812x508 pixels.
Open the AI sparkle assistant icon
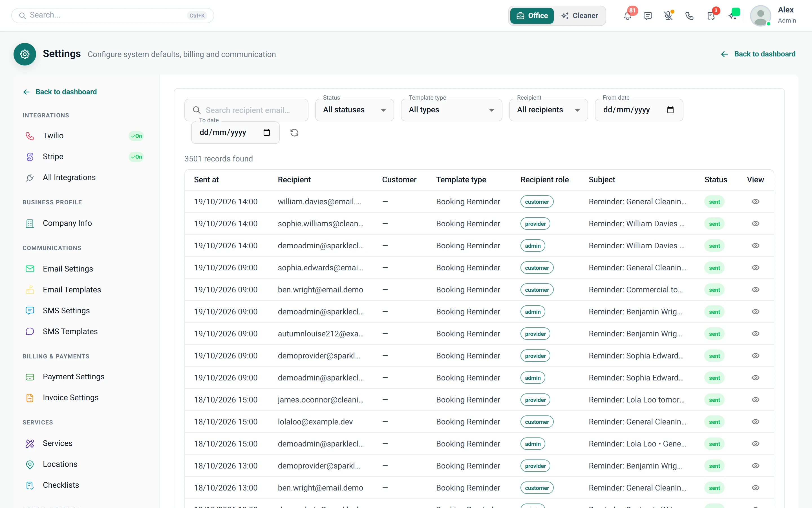click(x=732, y=16)
